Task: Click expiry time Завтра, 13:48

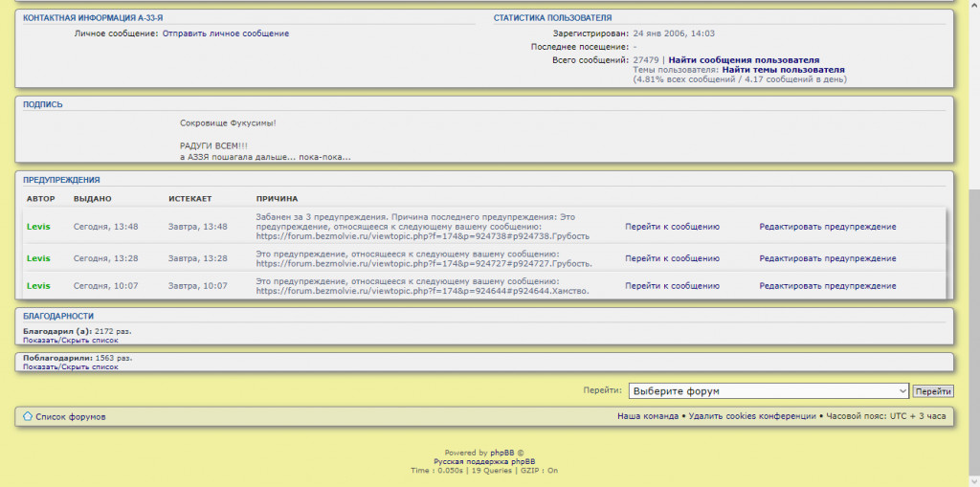Action: pos(197,227)
